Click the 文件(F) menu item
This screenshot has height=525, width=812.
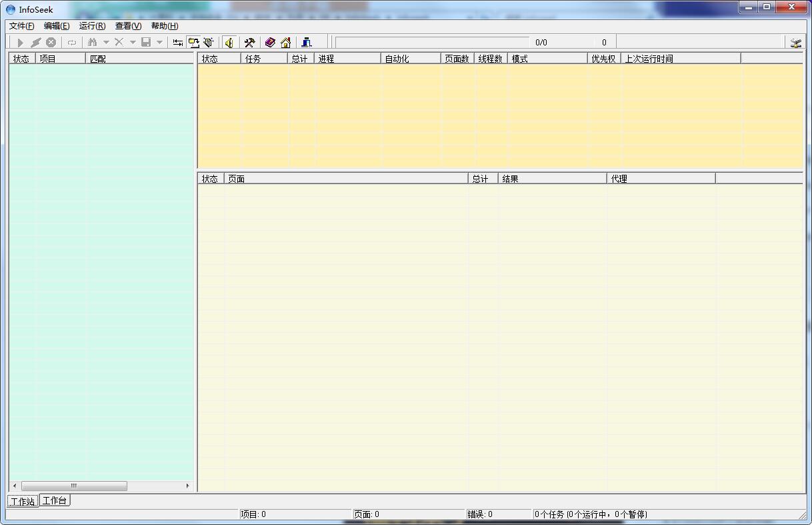tap(21, 26)
